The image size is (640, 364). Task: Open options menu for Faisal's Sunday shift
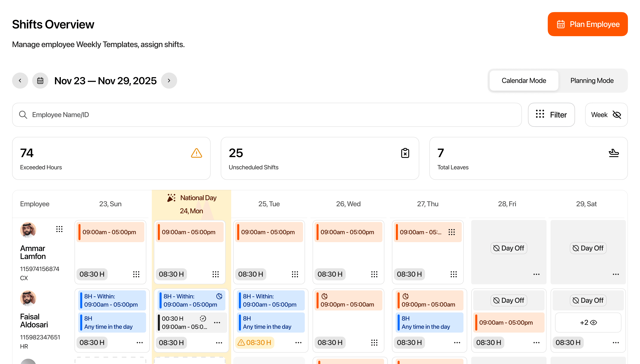pos(139,342)
